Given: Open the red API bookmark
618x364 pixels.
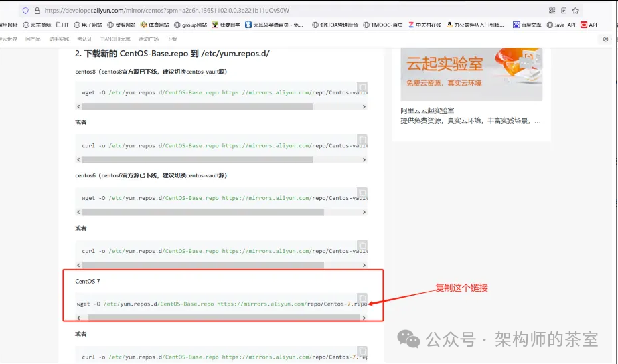Looking at the screenshot, I should [589, 25].
